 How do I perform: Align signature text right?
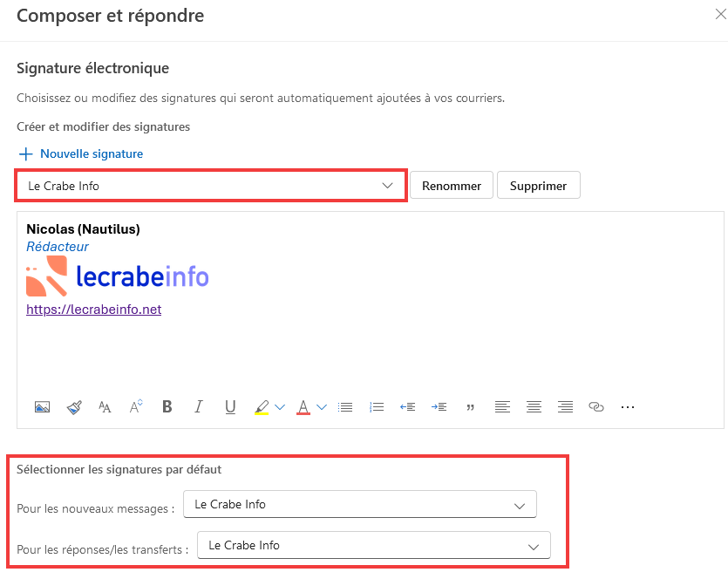click(x=565, y=407)
